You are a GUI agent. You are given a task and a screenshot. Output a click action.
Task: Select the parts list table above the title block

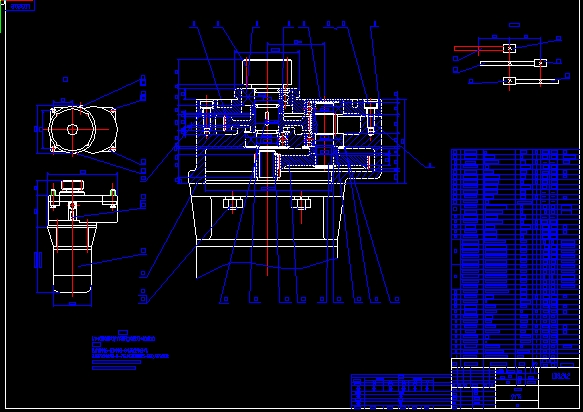click(x=515, y=253)
